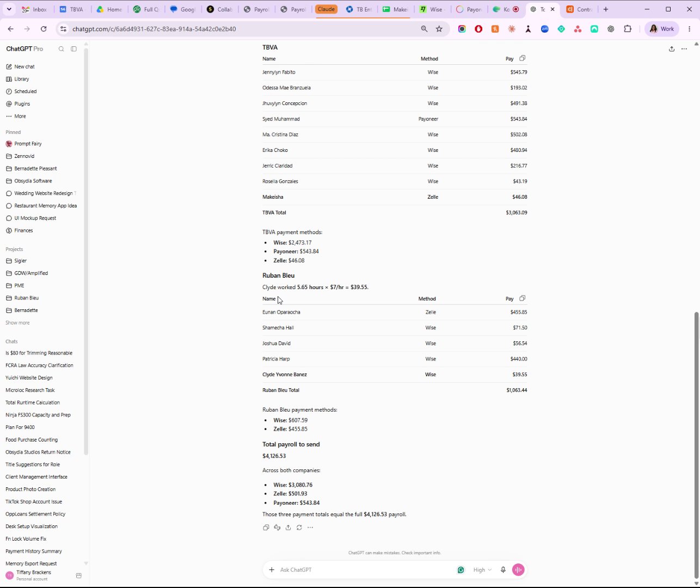Image resolution: width=700 pixels, height=588 pixels.
Task: Switch to the Claude browser tab
Action: click(327, 9)
